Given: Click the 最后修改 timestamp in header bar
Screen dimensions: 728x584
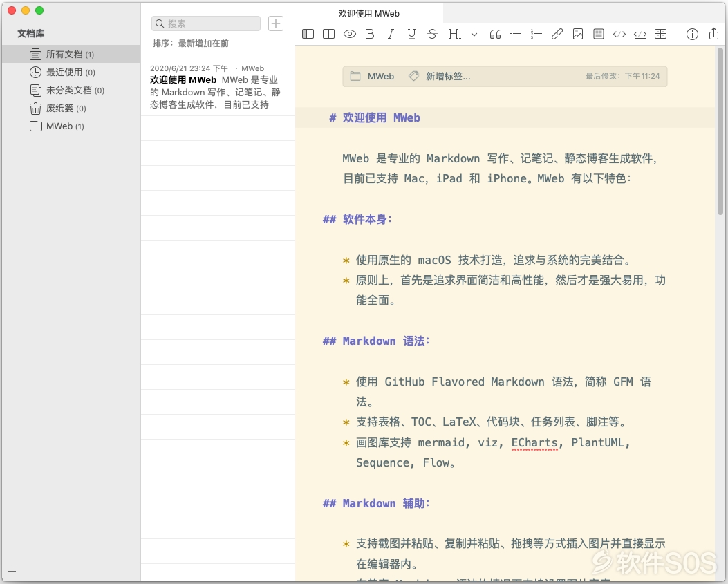Looking at the screenshot, I should 623,76.
